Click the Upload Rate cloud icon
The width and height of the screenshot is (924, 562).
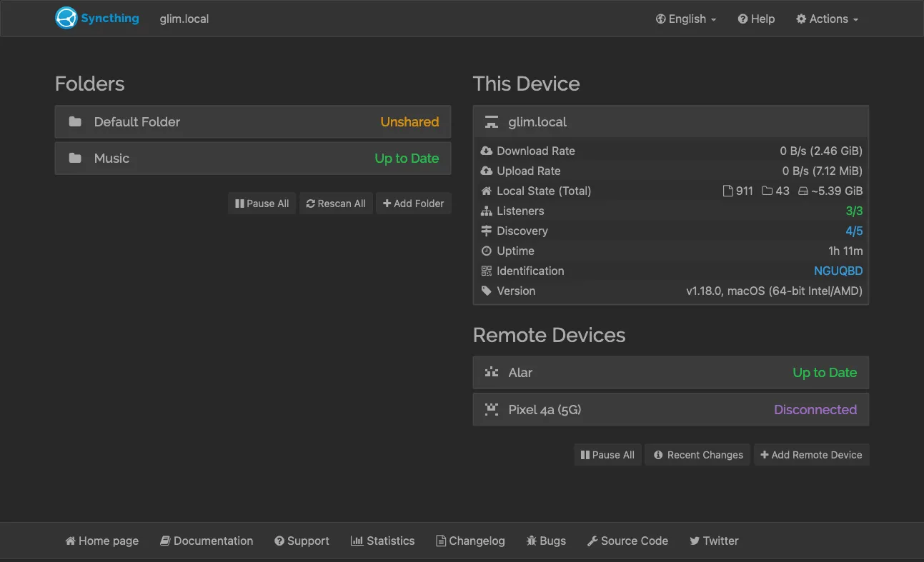(x=487, y=171)
